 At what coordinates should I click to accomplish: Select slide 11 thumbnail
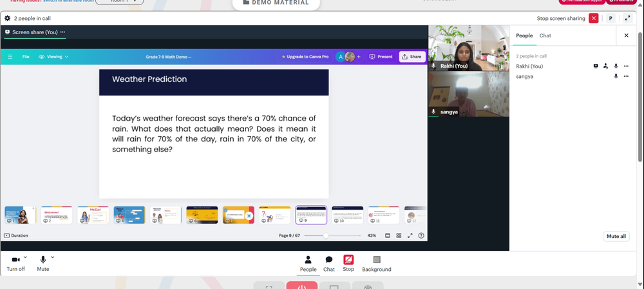(x=384, y=215)
